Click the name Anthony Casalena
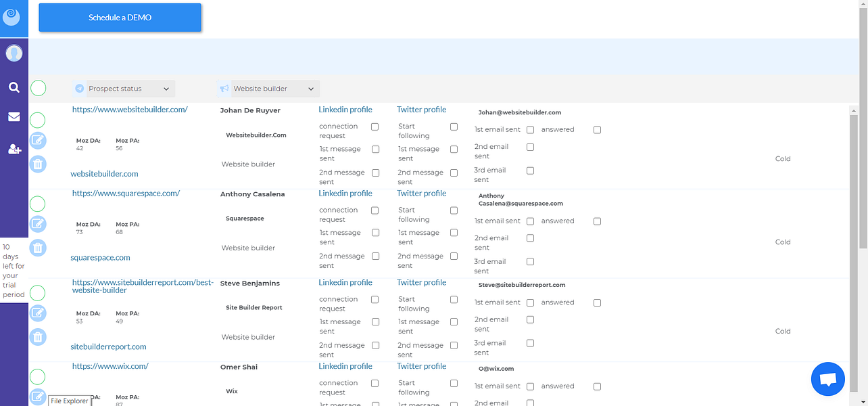This screenshot has width=868, height=406. coord(253,194)
